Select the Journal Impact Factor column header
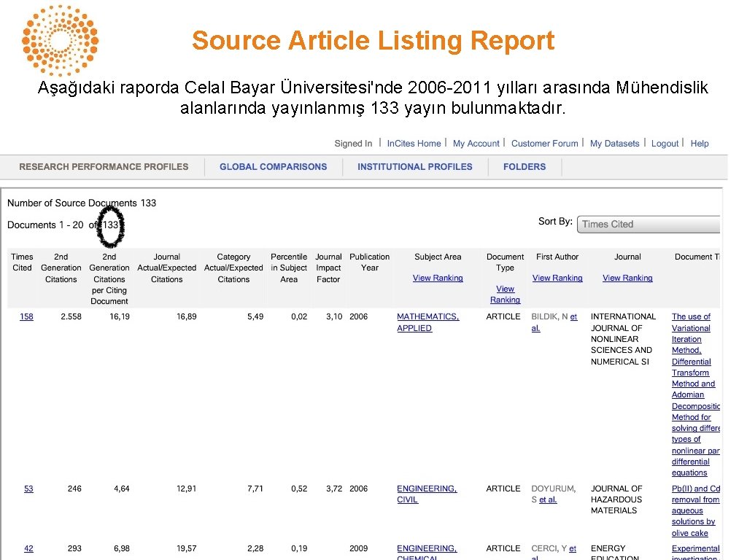 [x=328, y=268]
